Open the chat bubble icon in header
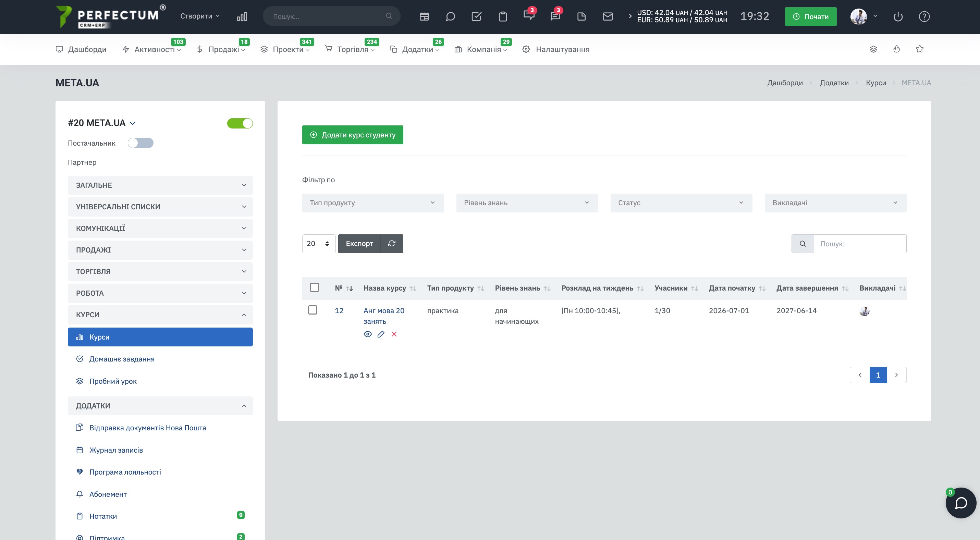Image resolution: width=980 pixels, height=540 pixels. pyautogui.click(x=451, y=16)
